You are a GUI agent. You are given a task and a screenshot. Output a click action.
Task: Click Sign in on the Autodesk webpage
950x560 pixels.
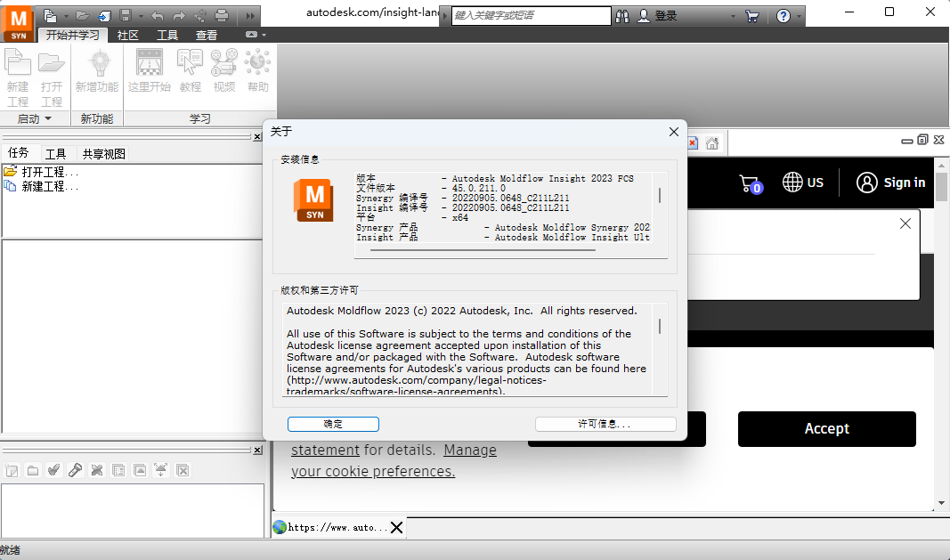890,183
